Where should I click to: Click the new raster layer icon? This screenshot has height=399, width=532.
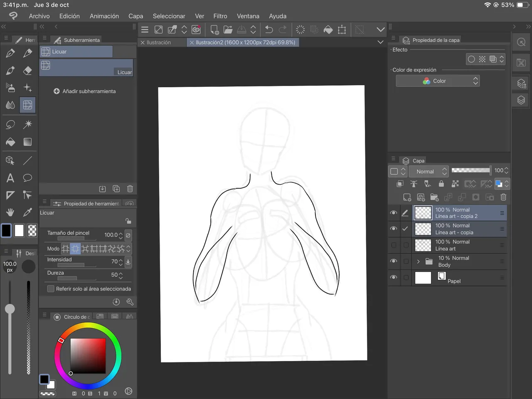(x=407, y=197)
